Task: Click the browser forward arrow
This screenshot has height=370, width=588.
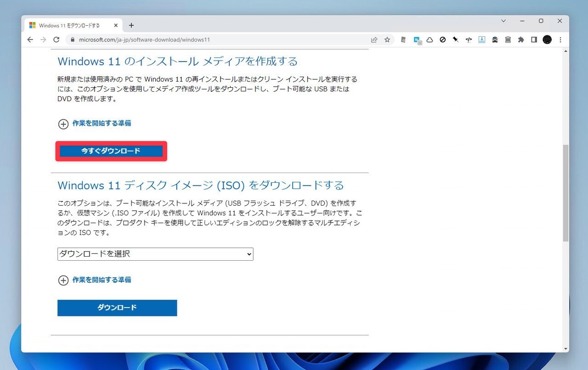Action: click(x=43, y=40)
